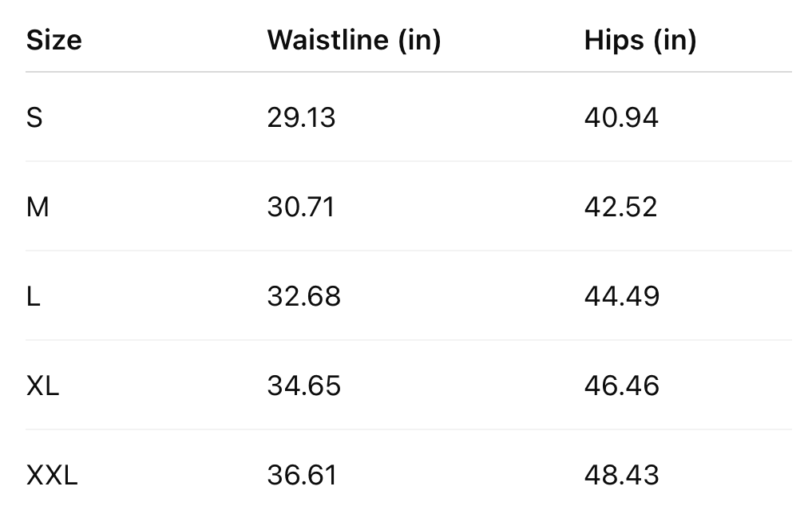Viewport: 812px width, 518px height.
Task: Click the XXL size label
Action: coord(52,475)
